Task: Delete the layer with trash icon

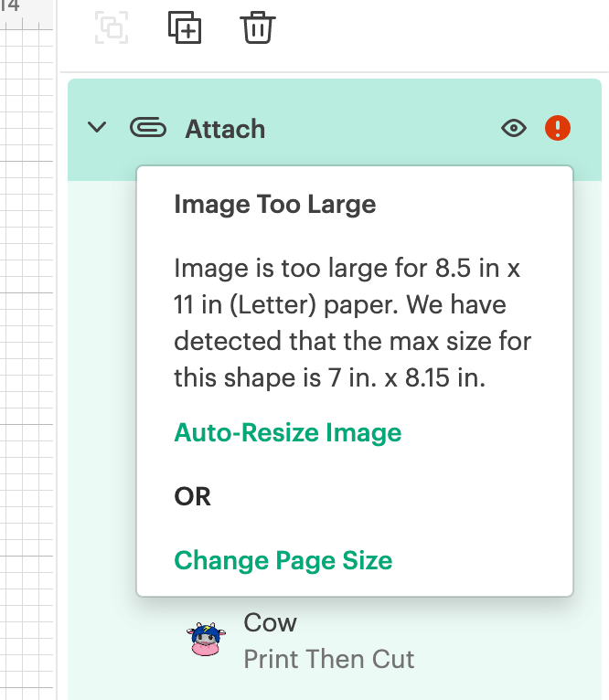Action: pos(258,27)
